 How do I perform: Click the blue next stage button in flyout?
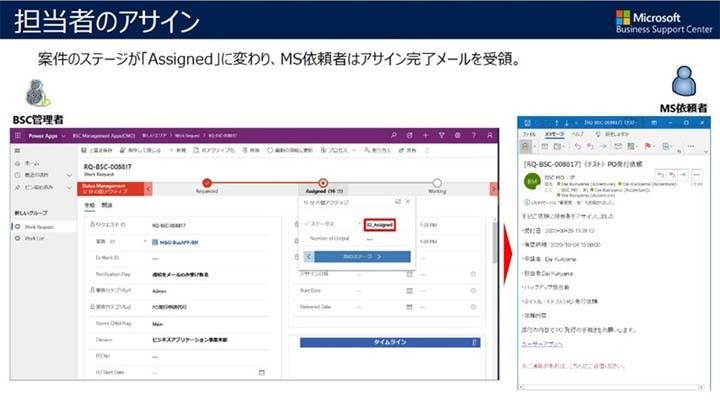362,257
